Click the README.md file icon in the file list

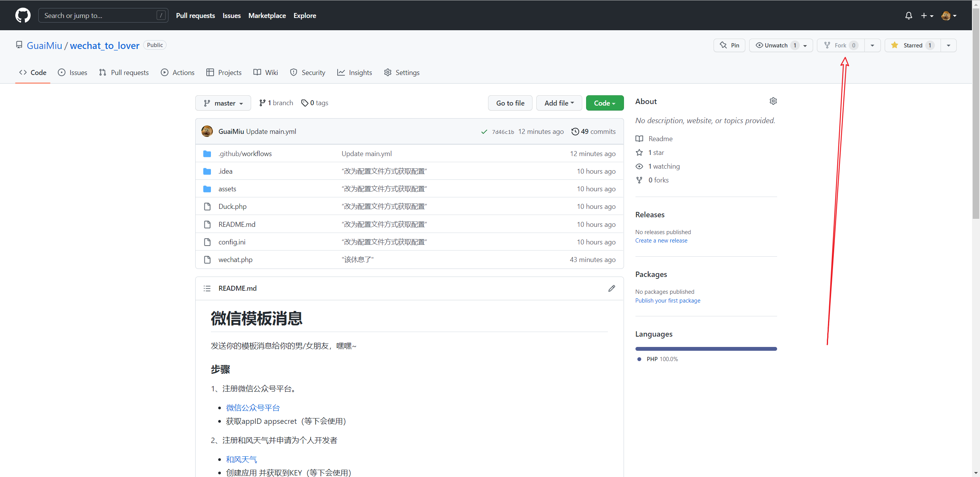coord(207,225)
